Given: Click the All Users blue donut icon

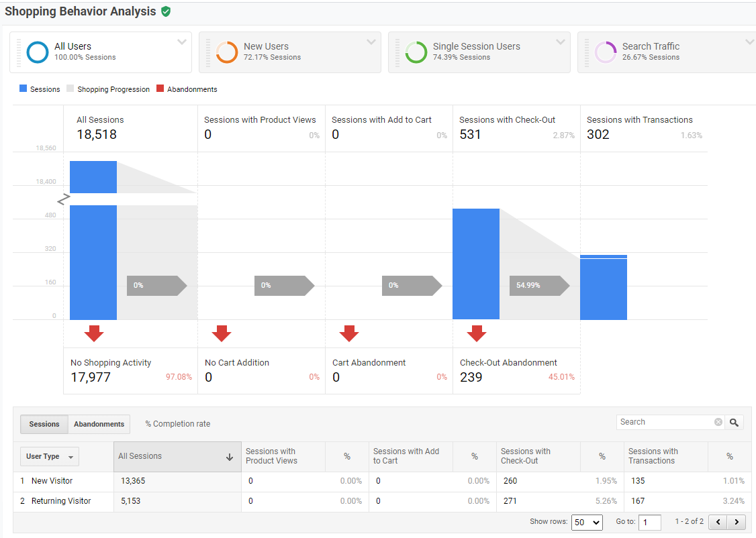Looking at the screenshot, I should point(37,51).
